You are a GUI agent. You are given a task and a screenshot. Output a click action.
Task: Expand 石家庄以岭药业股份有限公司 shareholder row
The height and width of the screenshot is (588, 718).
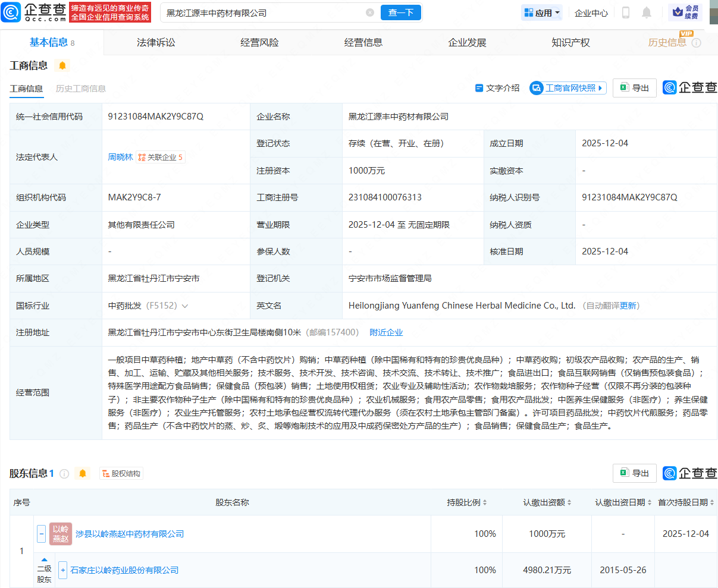[62, 570]
